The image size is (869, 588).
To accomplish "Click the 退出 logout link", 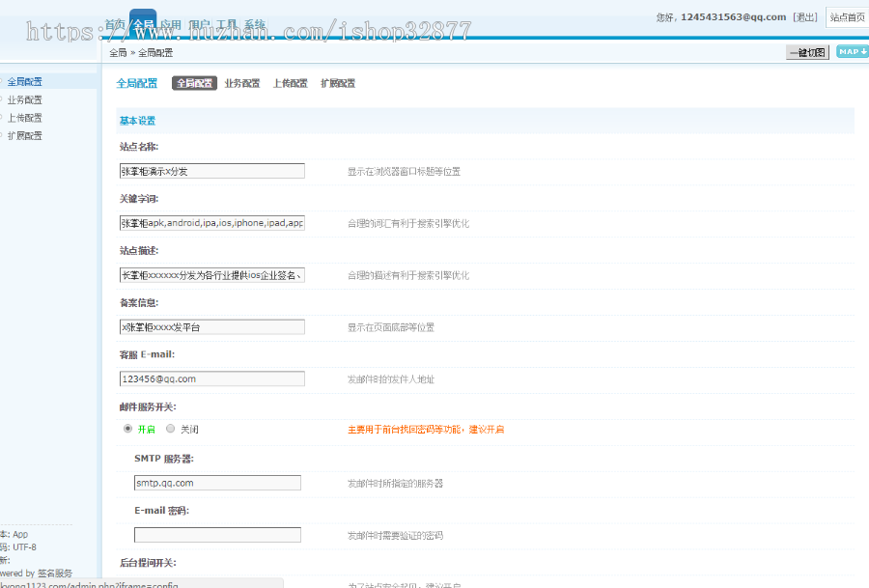I will pos(804,17).
